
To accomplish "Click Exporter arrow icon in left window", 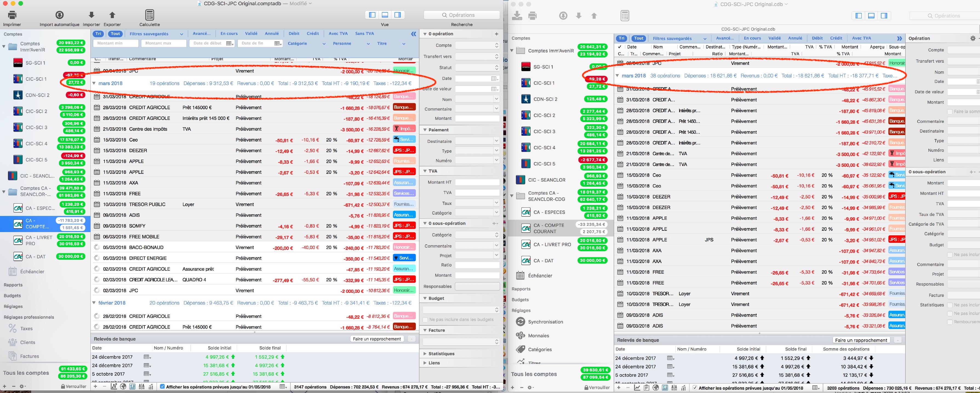I will (x=112, y=15).
